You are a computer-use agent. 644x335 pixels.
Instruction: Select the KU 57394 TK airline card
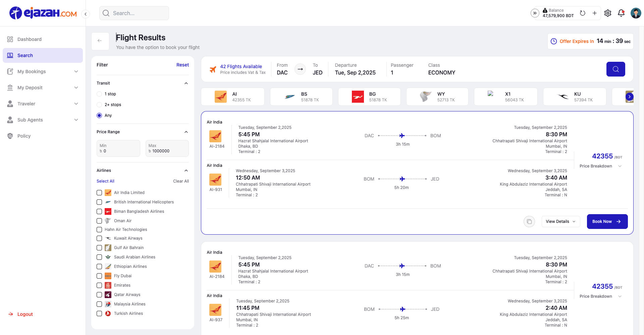coord(575,97)
